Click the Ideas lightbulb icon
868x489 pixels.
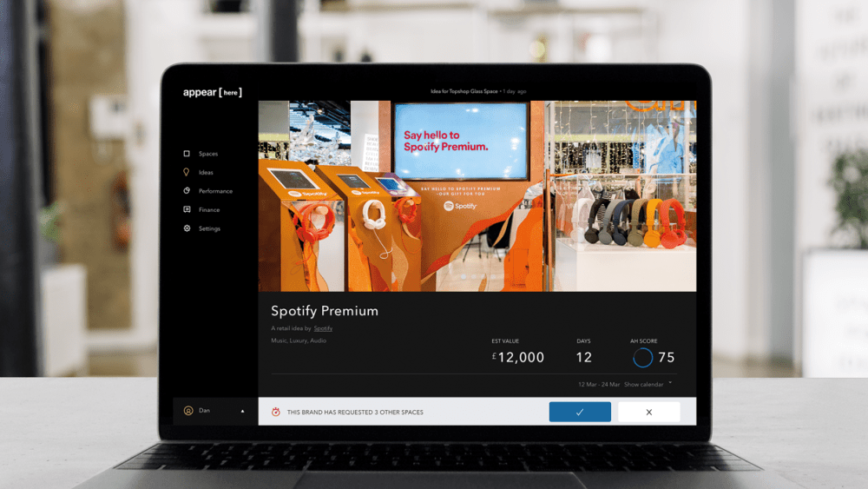(187, 172)
